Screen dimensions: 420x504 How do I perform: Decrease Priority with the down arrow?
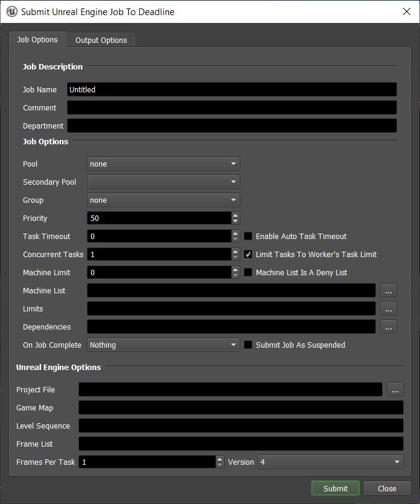point(235,221)
